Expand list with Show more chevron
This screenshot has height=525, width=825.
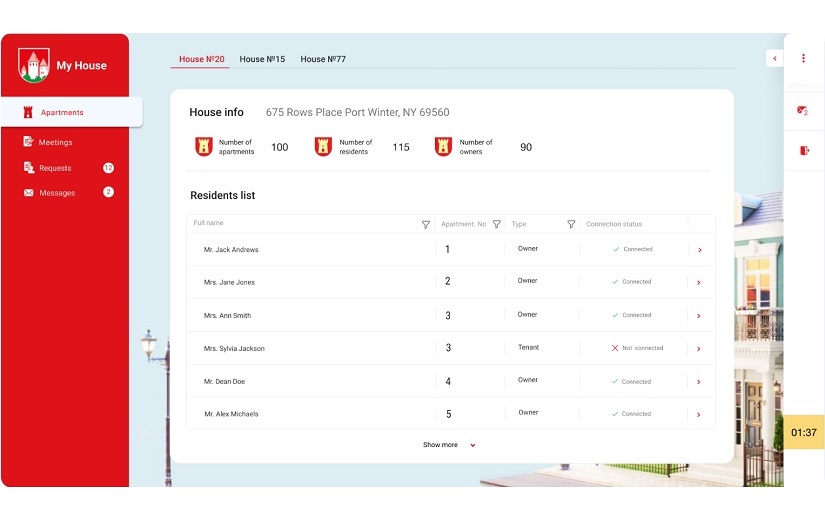point(473,446)
